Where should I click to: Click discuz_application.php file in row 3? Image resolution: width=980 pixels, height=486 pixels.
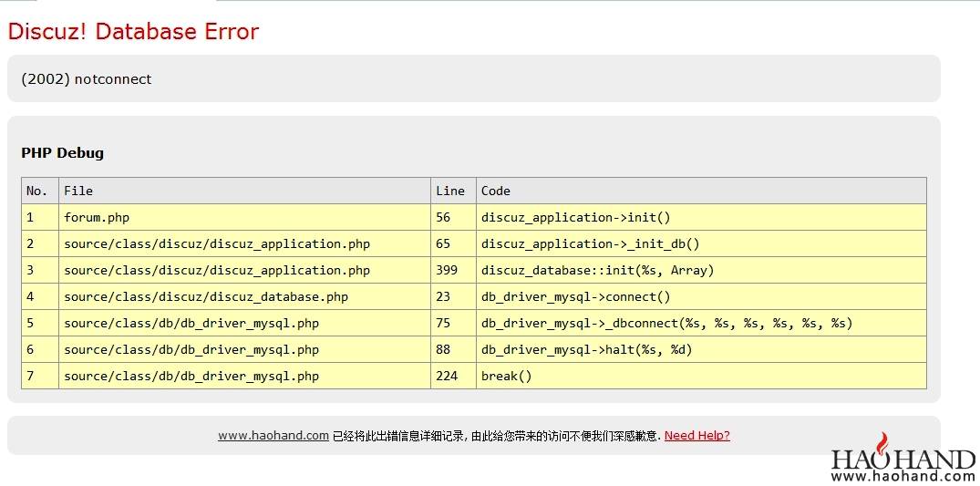244,270
